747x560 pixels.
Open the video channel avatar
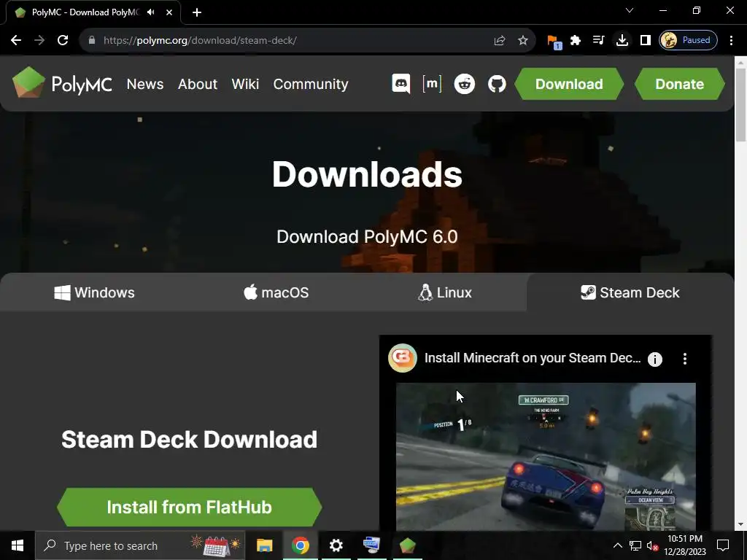[403, 358]
